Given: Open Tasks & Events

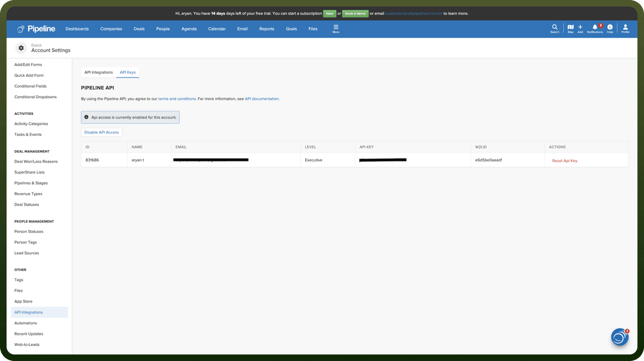Looking at the screenshot, I should tap(28, 135).
